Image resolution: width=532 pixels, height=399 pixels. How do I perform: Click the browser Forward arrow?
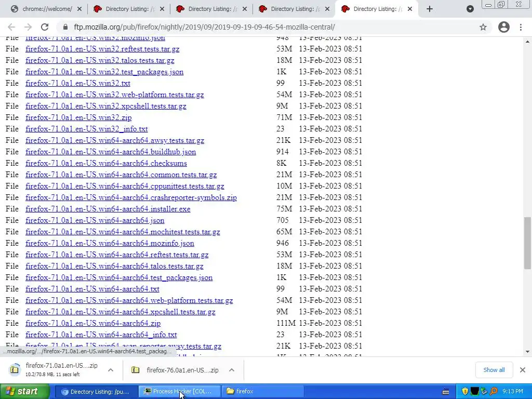[x=28, y=27]
